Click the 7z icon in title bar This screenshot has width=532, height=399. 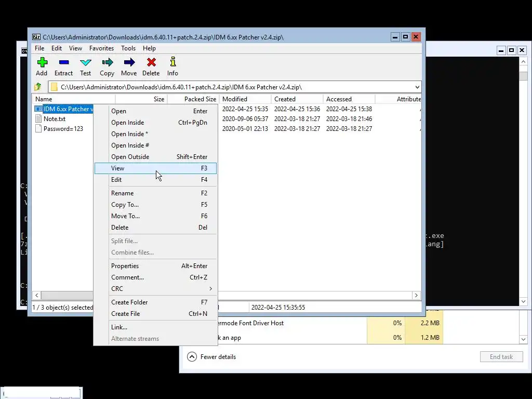click(36, 37)
